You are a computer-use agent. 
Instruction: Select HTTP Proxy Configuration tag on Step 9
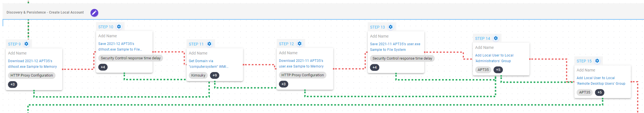[32, 75]
